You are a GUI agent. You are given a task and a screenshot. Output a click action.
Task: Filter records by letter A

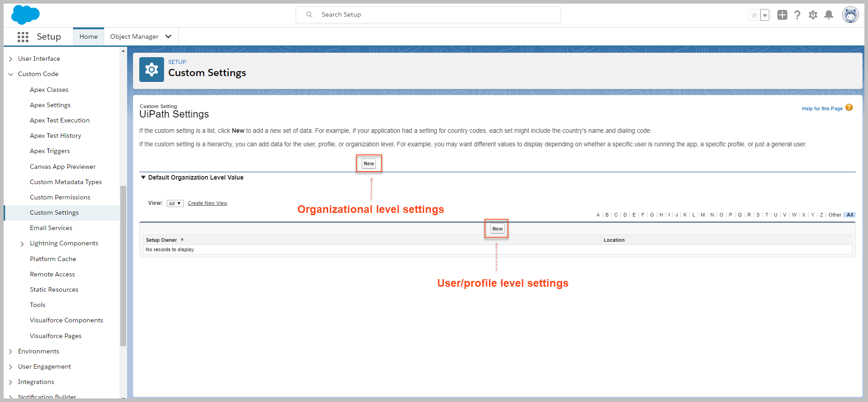tap(598, 215)
